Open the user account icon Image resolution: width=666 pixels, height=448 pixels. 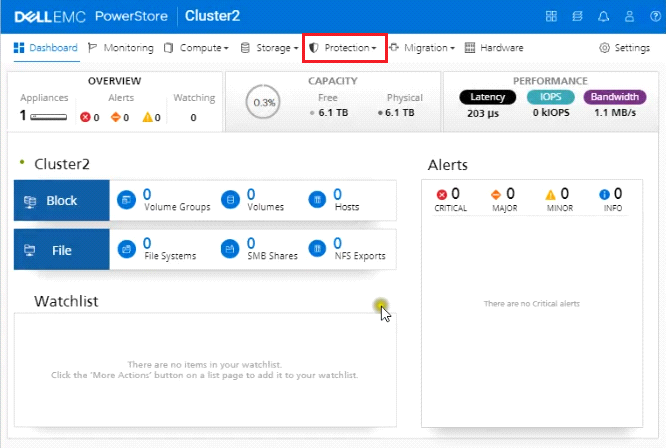coord(630,17)
